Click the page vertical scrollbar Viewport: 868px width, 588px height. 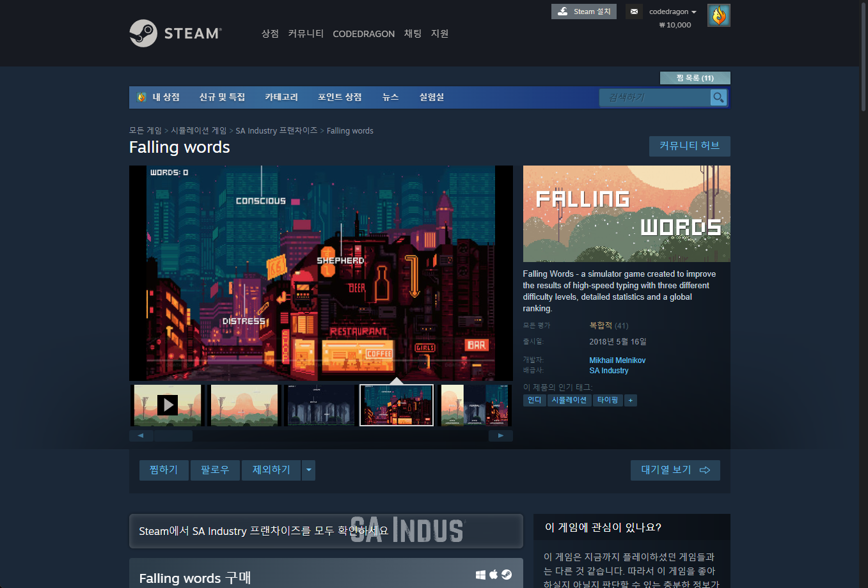coord(864,56)
